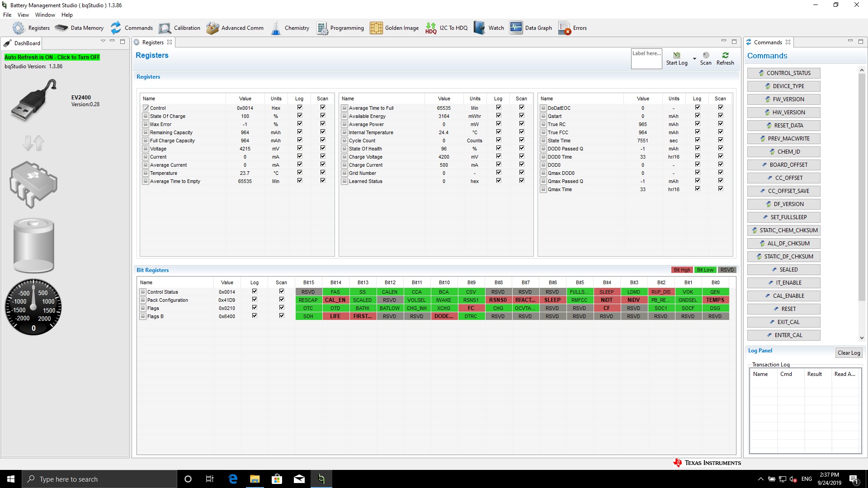Open the Data Graph icon
The width and height of the screenshot is (868, 488).
click(x=516, y=28)
